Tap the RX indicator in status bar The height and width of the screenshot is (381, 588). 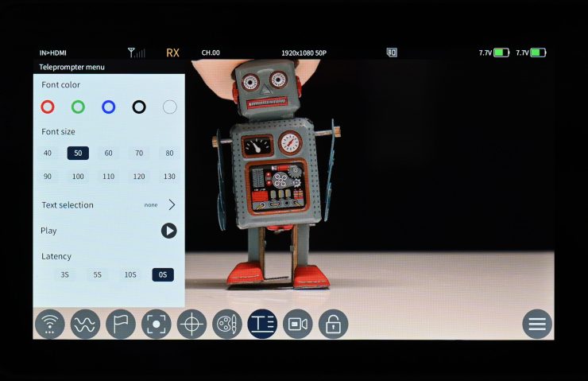172,53
